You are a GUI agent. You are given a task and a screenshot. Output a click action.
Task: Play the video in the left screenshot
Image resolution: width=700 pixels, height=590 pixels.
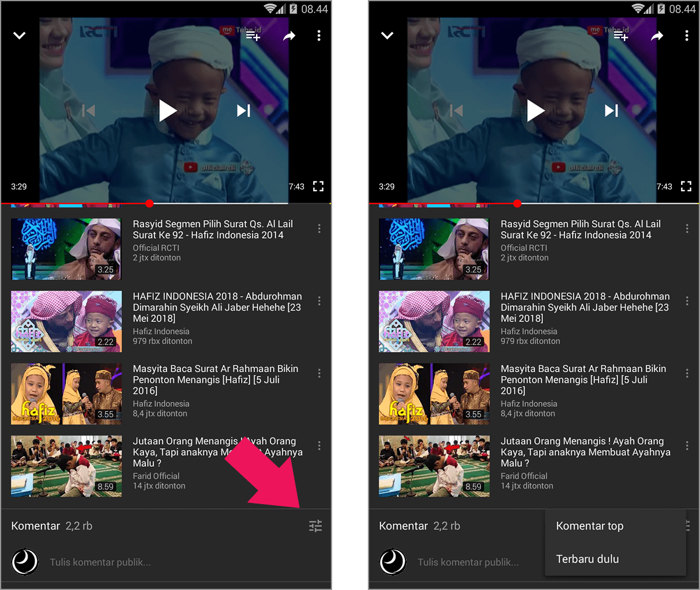pyautogui.click(x=167, y=111)
